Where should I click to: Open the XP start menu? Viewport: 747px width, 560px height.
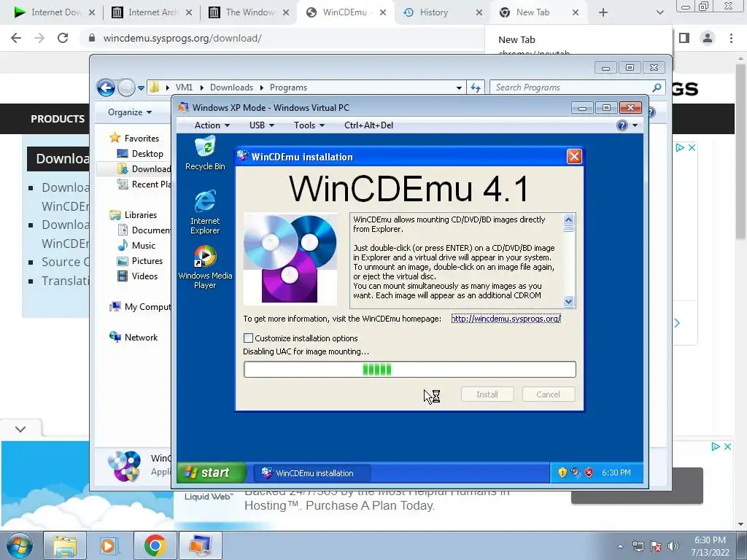point(211,472)
